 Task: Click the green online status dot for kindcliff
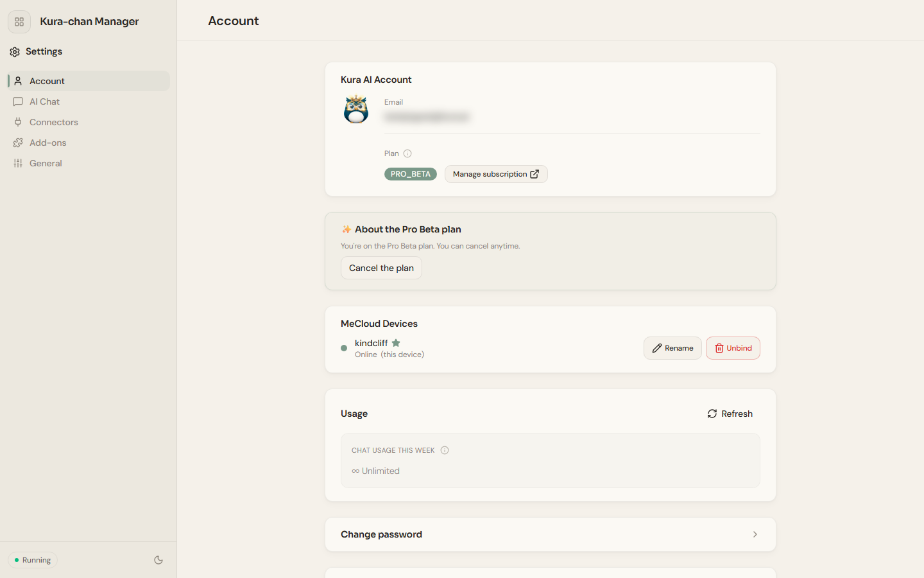pos(344,348)
